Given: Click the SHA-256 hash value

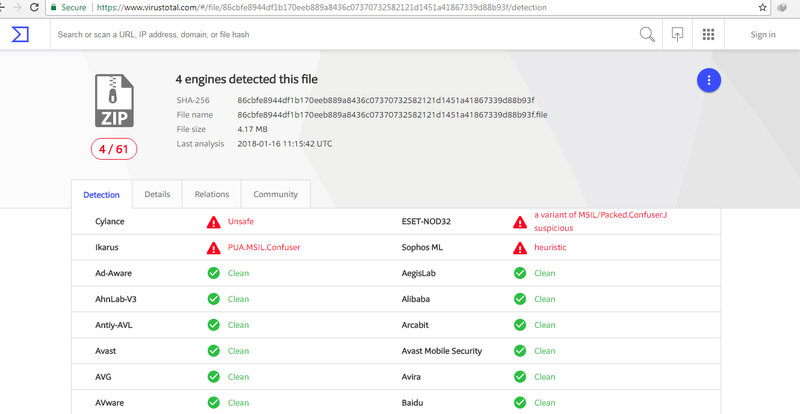Looking at the screenshot, I should tap(386, 100).
